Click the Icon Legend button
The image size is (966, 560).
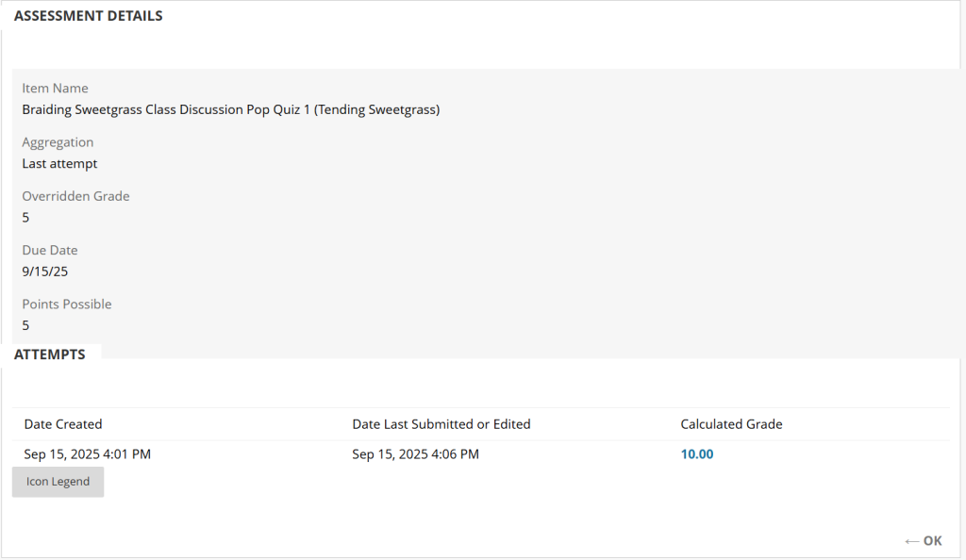(x=58, y=482)
